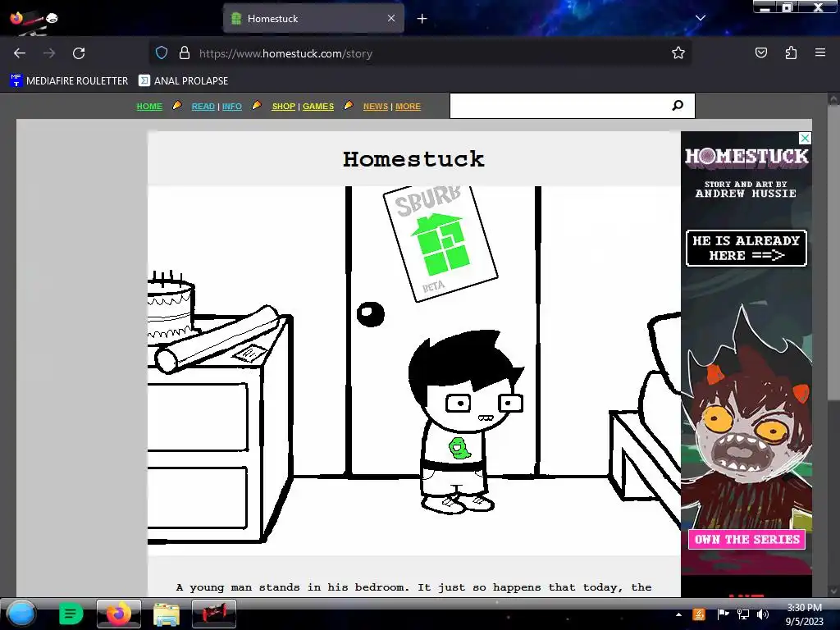Bookmark this page with the star
Image resolution: width=840 pixels, height=630 pixels.
[x=678, y=53]
